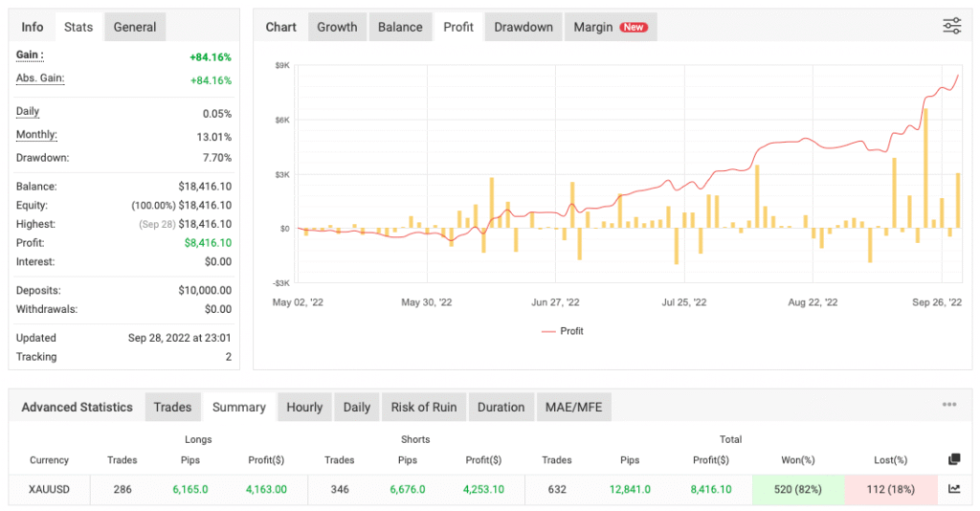The image size is (980, 511).
Task: Switch to the Stats tab
Action: pyautogui.click(x=78, y=27)
